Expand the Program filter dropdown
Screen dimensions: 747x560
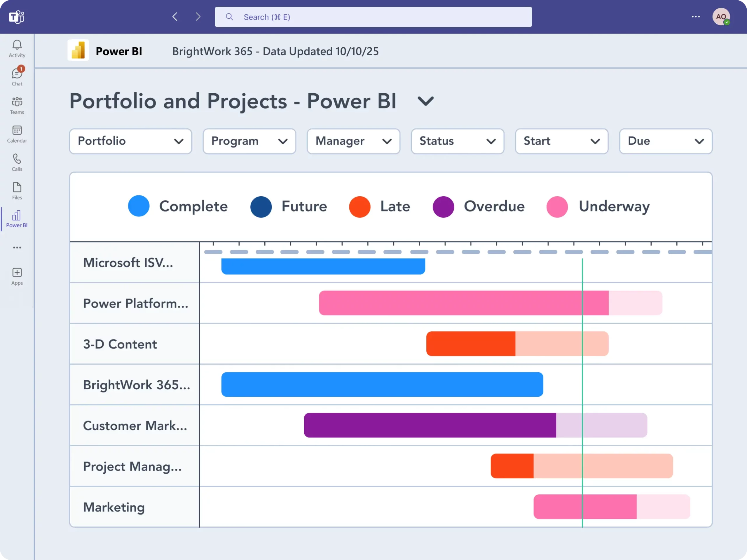249,141
